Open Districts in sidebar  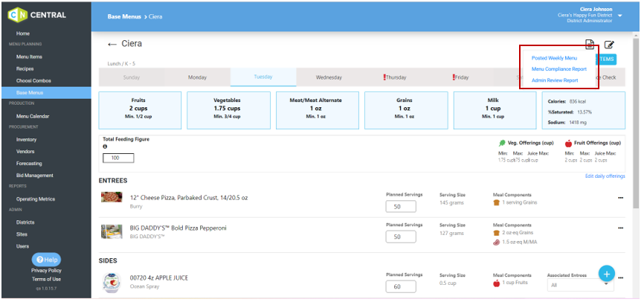click(25, 222)
